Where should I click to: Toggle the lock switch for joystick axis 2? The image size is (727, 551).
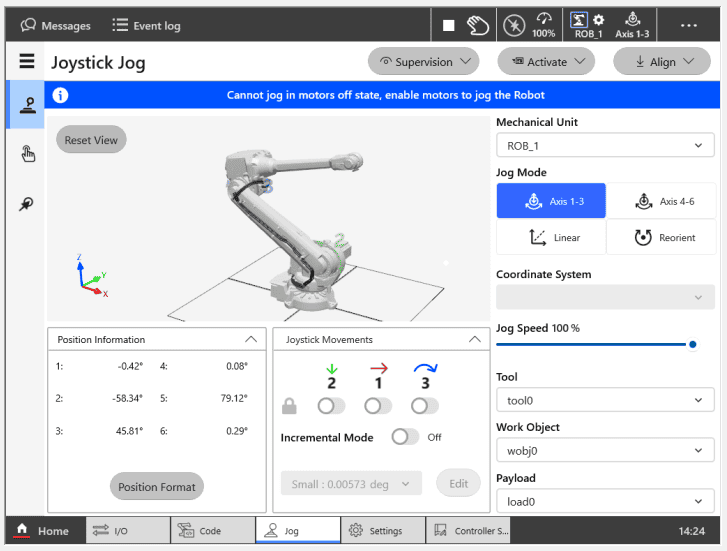point(331,406)
